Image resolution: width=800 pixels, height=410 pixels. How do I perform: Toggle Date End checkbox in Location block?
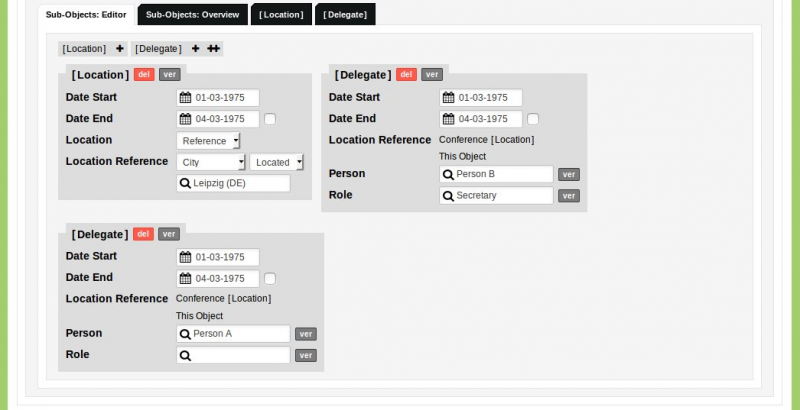click(x=270, y=119)
